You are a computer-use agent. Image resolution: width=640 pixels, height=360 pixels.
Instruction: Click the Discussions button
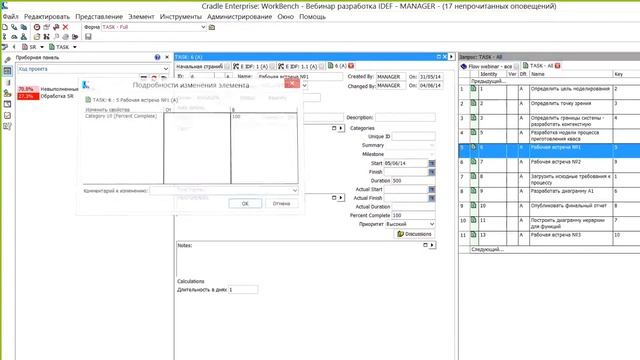414,234
